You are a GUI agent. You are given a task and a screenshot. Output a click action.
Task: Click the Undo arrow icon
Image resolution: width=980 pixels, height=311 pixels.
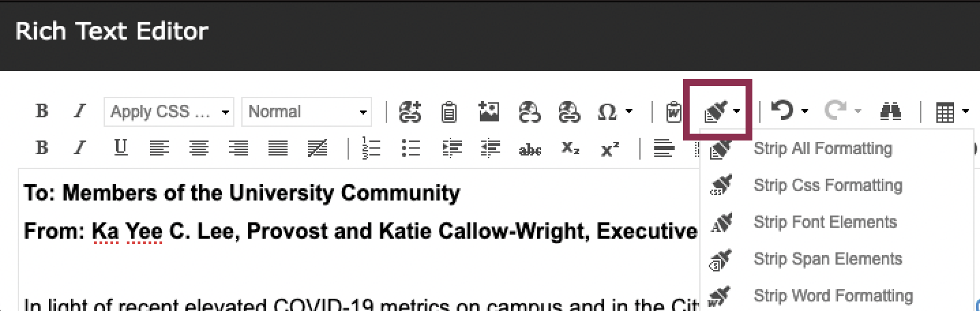click(782, 111)
